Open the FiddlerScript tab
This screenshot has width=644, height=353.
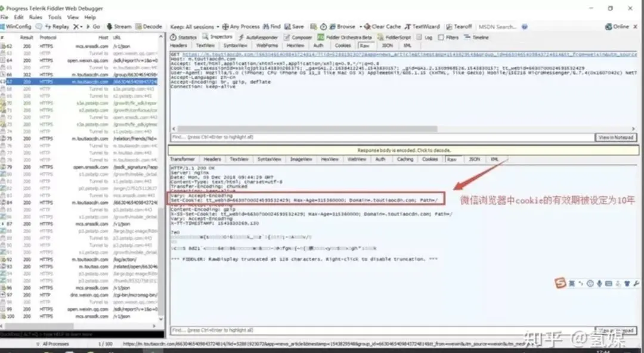(x=394, y=38)
